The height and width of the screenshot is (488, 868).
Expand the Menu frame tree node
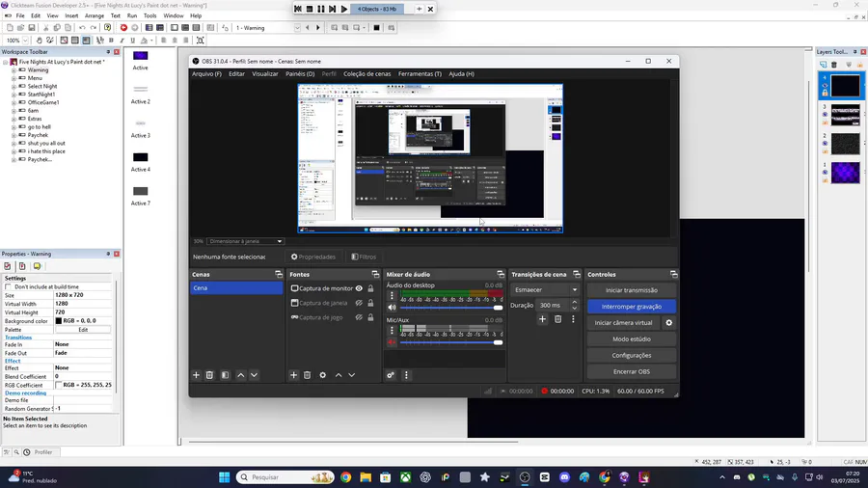click(x=14, y=78)
